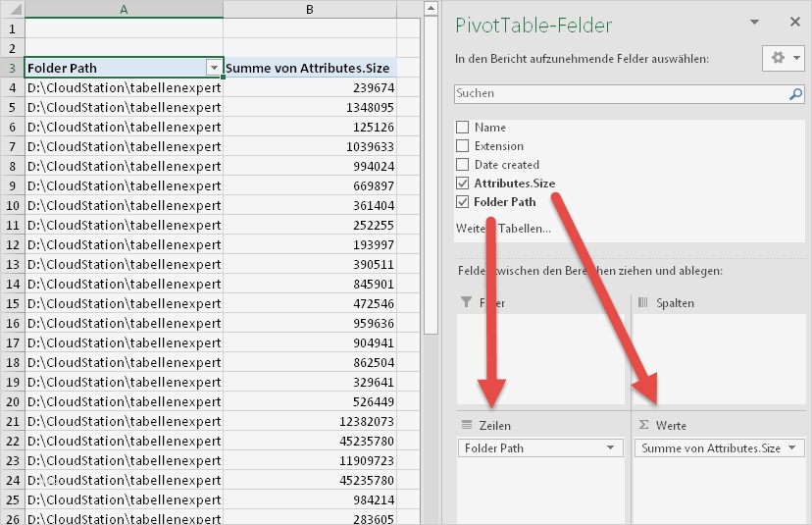Click the search magnifier icon
The image size is (812, 525).
coord(795,94)
